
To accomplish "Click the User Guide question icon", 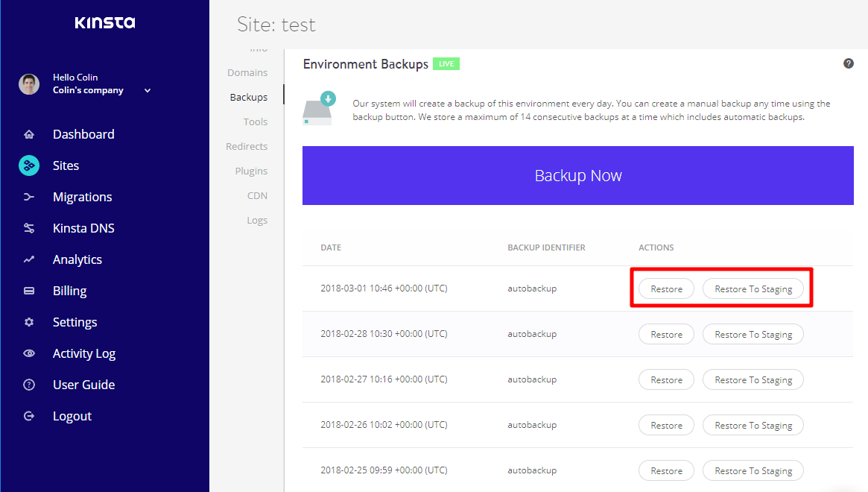I will click(x=29, y=385).
